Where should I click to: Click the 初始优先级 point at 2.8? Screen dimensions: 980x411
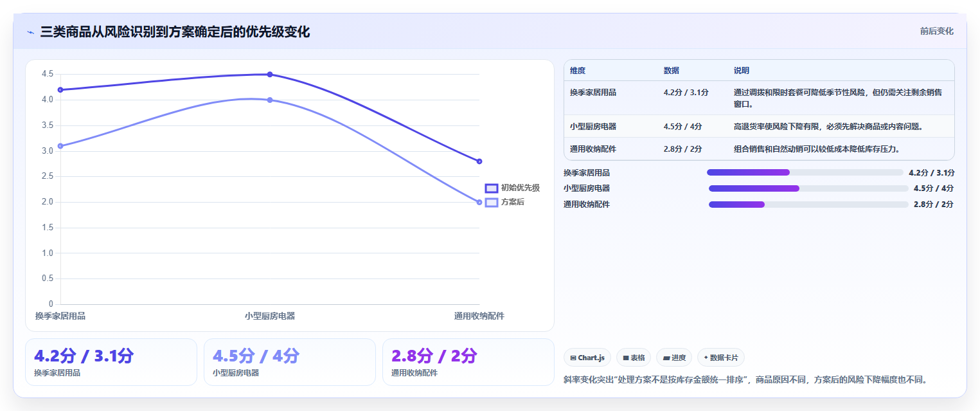[479, 161]
